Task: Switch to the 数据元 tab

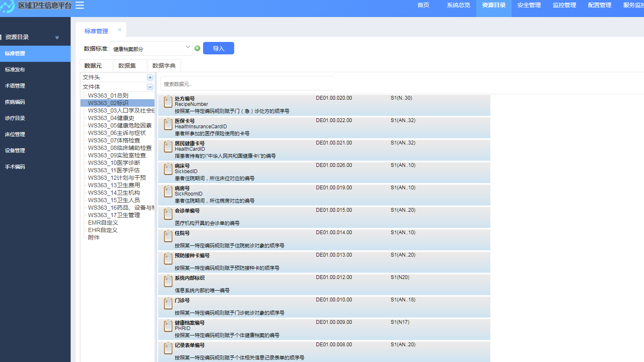Action: [96, 66]
